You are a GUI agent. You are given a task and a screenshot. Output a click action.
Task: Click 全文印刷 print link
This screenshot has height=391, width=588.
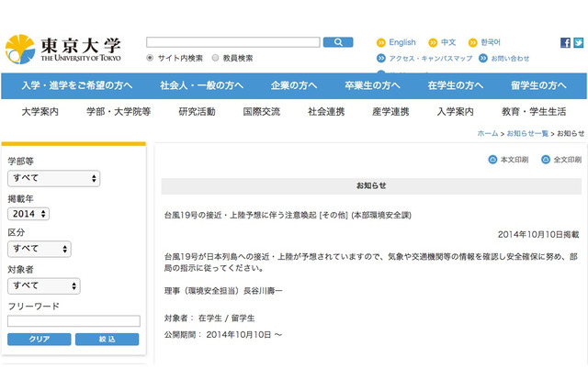click(568, 160)
